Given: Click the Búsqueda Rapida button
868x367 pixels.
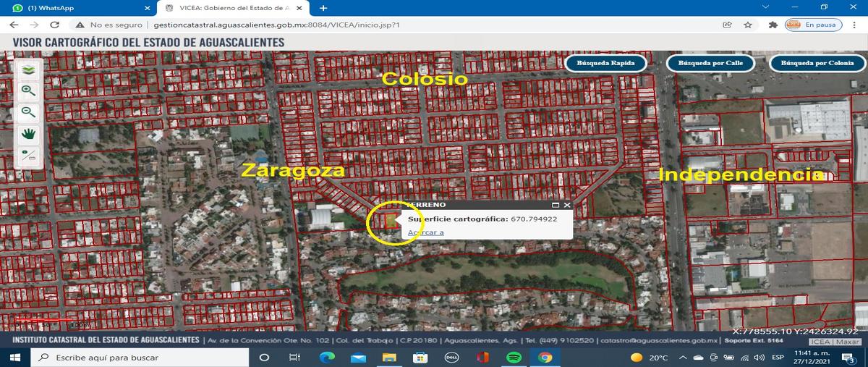Looking at the screenshot, I should [x=605, y=63].
